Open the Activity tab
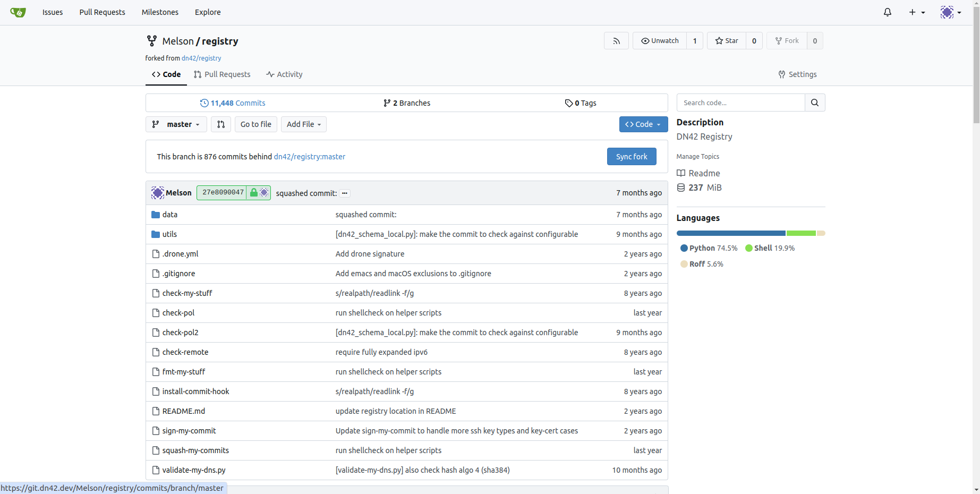980x494 pixels. coord(284,74)
